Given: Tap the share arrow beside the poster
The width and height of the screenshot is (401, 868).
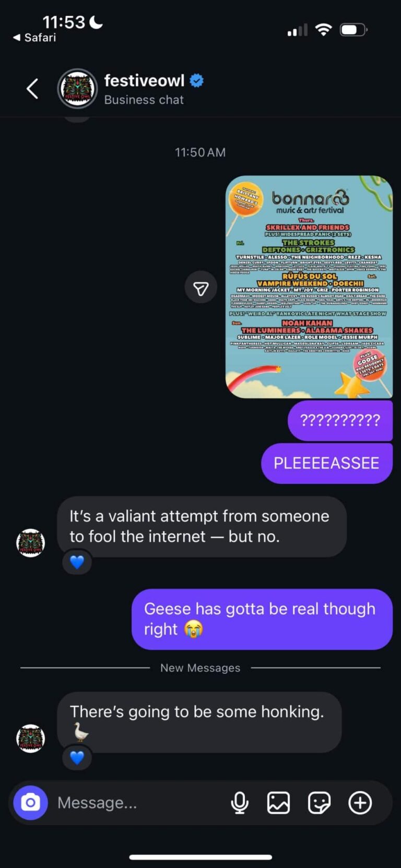Looking at the screenshot, I should point(201,287).
